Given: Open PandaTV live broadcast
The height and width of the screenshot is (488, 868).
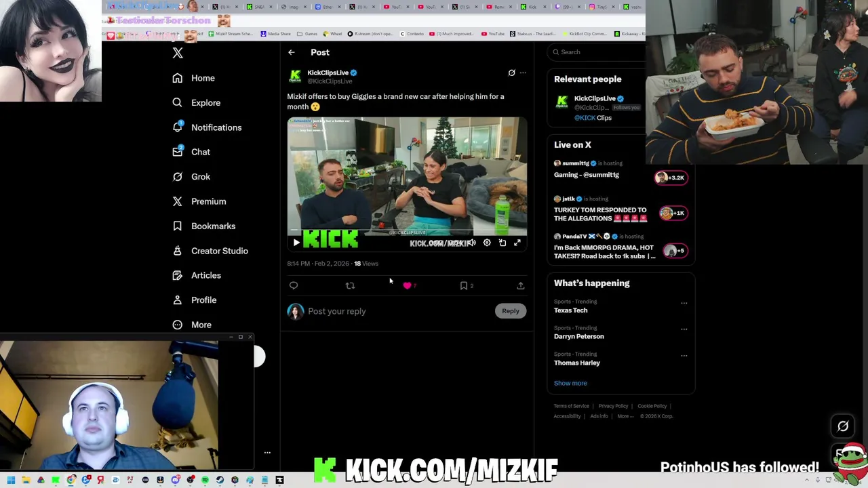Looking at the screenshot, I should 620,247.
